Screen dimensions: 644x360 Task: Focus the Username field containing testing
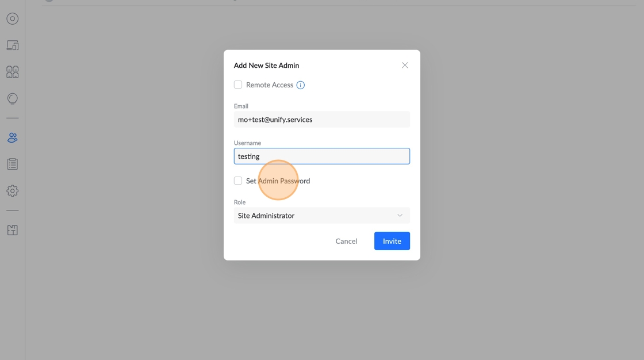pyautogui.click(x=321, y=156)
